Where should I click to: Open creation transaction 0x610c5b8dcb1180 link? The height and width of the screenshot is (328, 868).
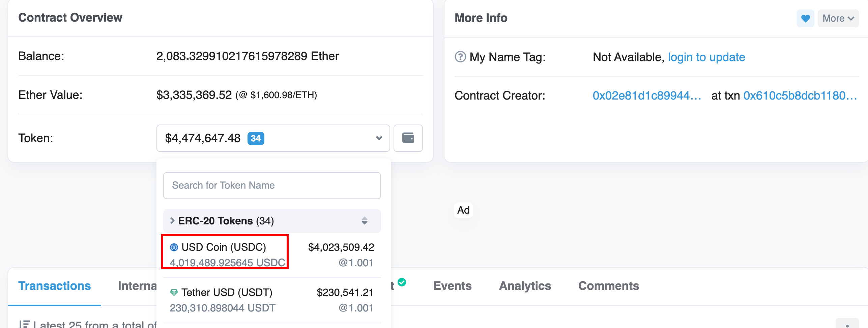tap(800, 95)
